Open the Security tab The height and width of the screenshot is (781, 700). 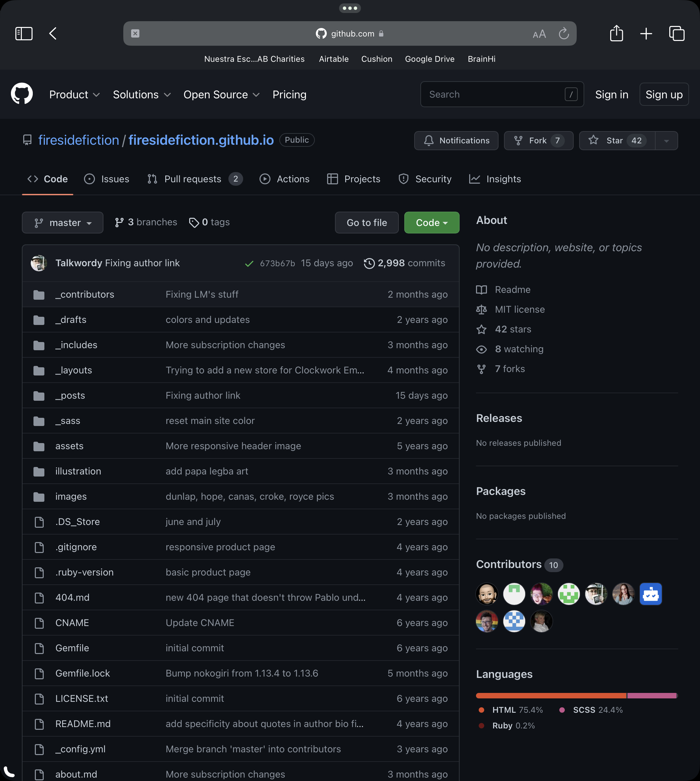tap(425, 179)
